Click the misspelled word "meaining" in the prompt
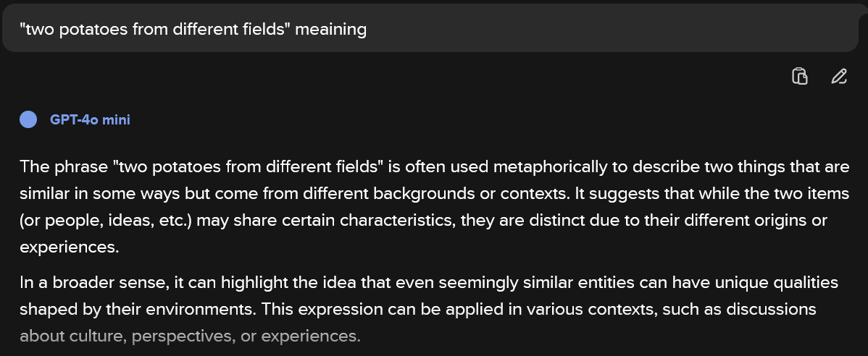The height and width of the screenshot is (356, 868). pos(330,29)
